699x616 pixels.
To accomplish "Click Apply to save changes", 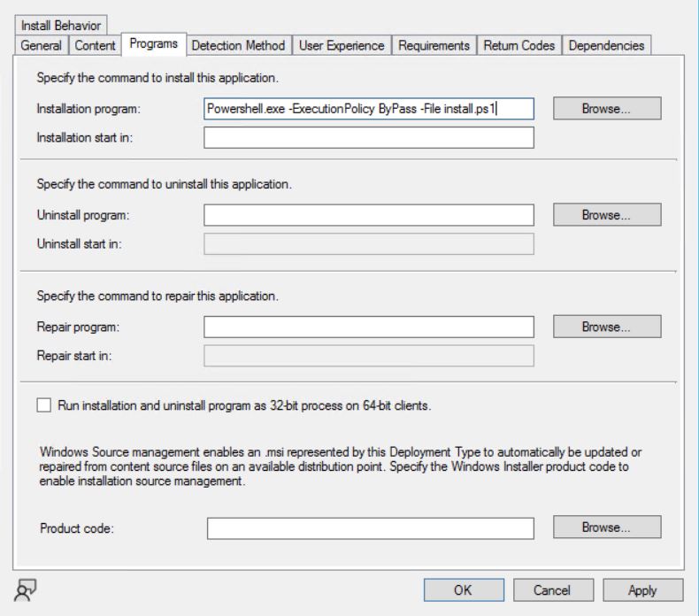I will (642, 590).
